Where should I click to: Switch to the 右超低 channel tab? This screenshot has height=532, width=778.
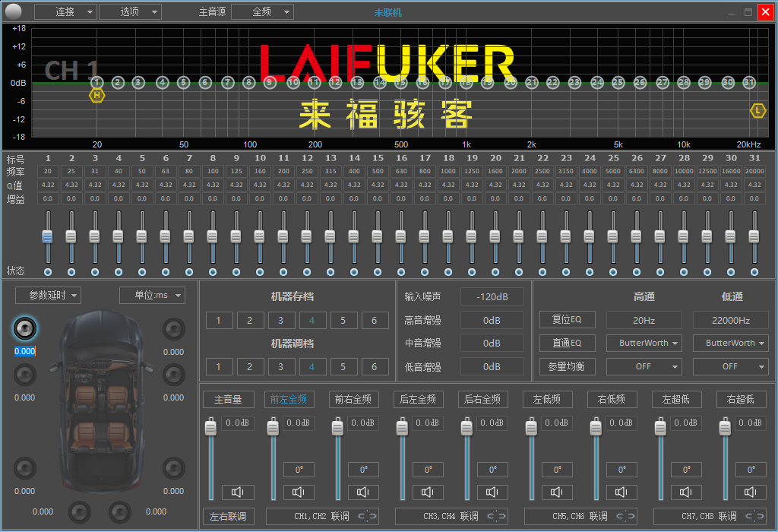point(740,400)
